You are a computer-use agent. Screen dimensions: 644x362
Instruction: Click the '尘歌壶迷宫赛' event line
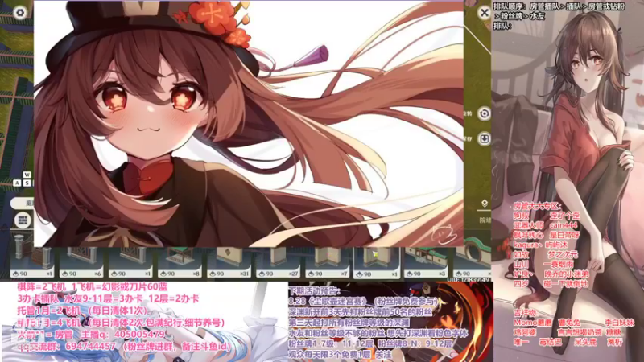(x=363, y=302)
